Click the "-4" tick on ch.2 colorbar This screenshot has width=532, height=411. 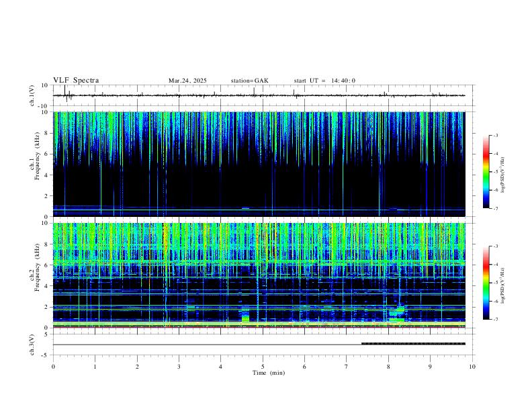click(x=495, y=264)
